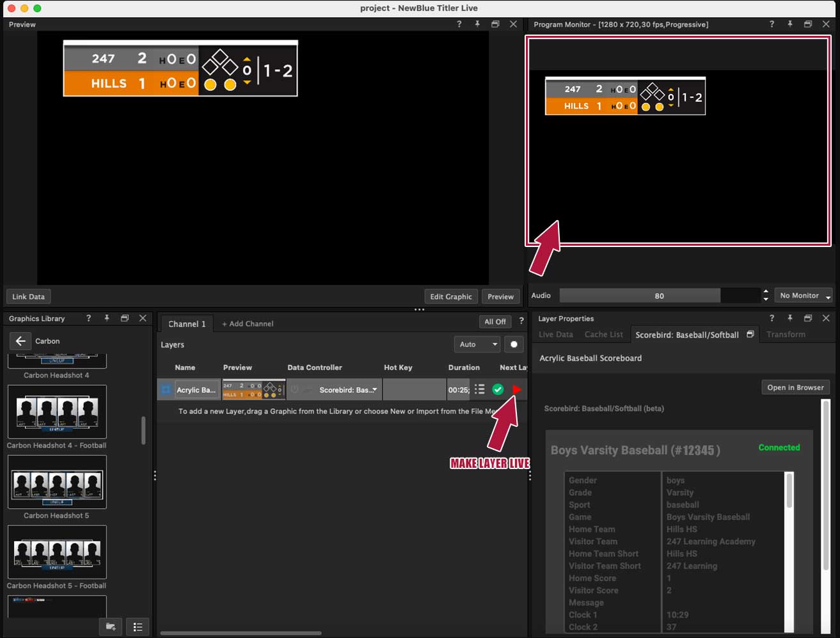840x638 pixels.
Task: Float the Preview panel into its own window
Action: 495,24
